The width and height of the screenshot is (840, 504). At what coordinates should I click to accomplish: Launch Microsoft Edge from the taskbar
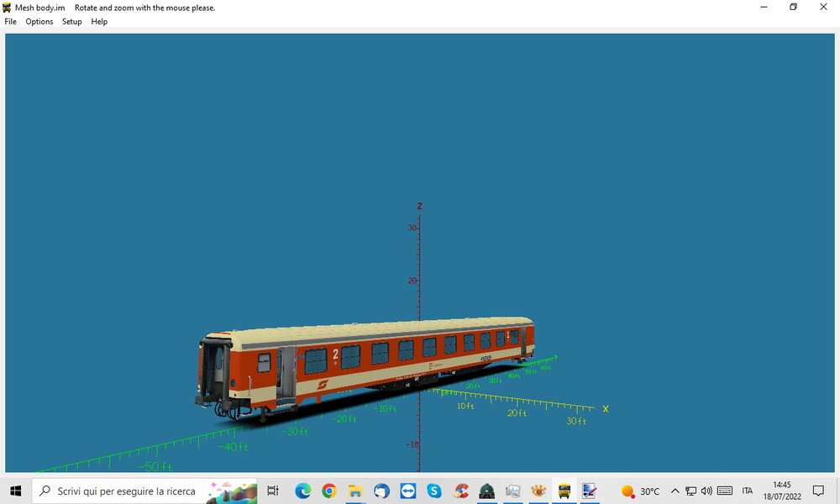pos(302,491)
